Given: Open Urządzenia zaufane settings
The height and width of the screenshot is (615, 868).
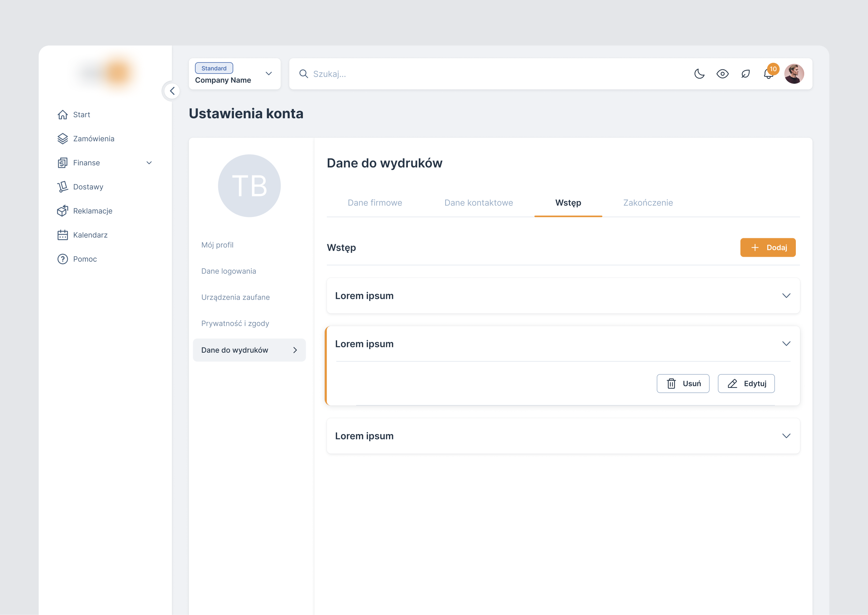Looking at the screenshot, I should click(x=235, y=297).
